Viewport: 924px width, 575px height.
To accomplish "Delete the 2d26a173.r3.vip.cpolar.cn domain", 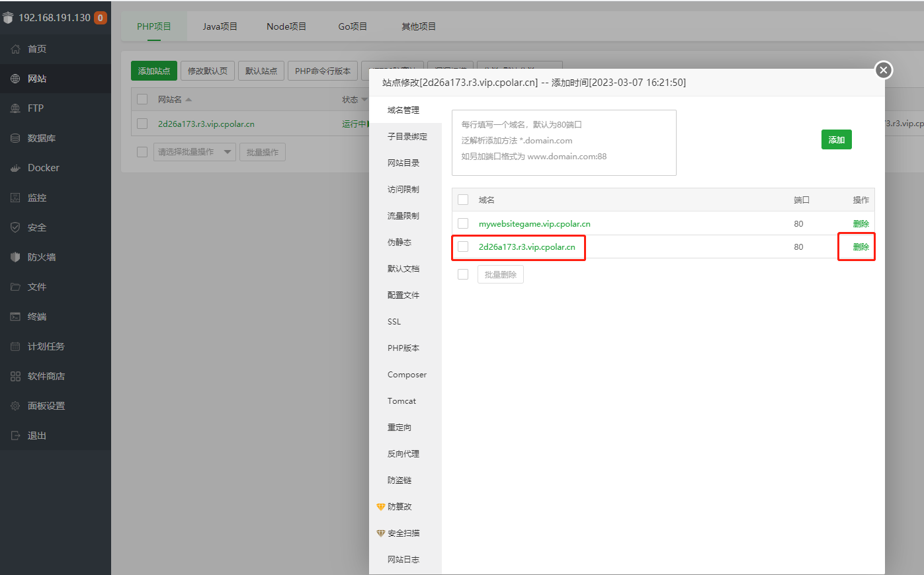I will 861,247.
